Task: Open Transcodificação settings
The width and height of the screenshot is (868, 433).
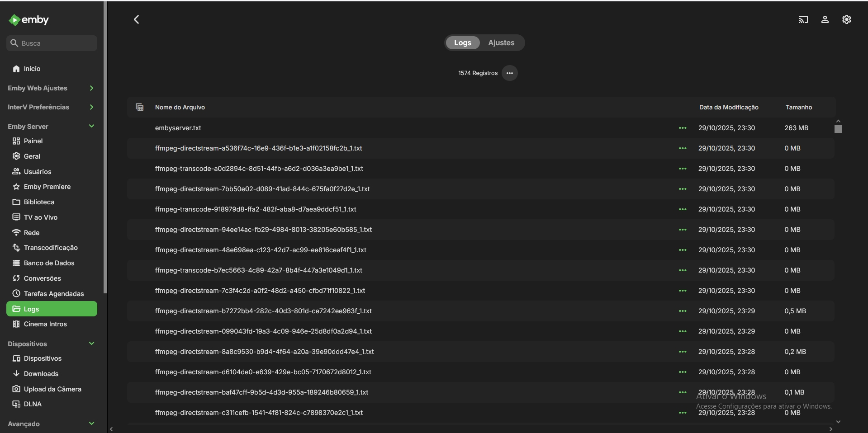Action: (x=52, y=248)
